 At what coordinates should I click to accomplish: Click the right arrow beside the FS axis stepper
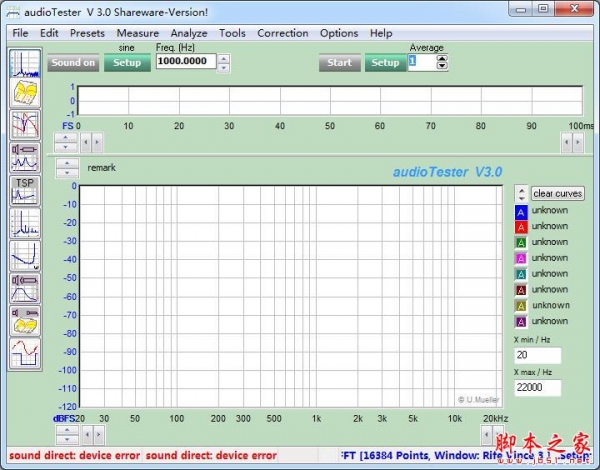point(97,142)
